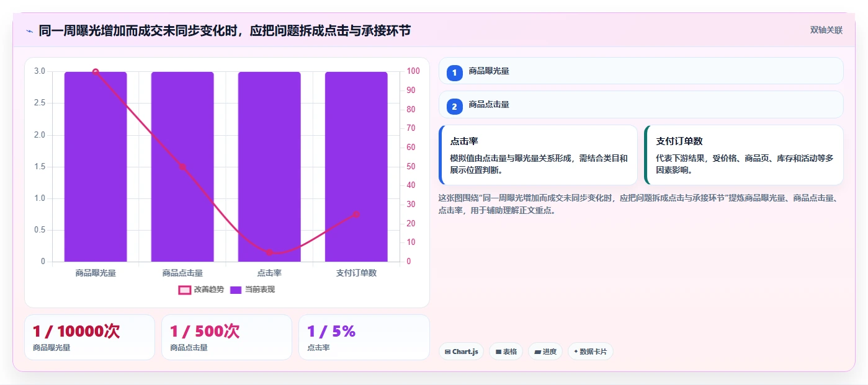Click the 1 / 500次 stat value
Viewport: 868px width, 385px height.
(x=205, y=331)
